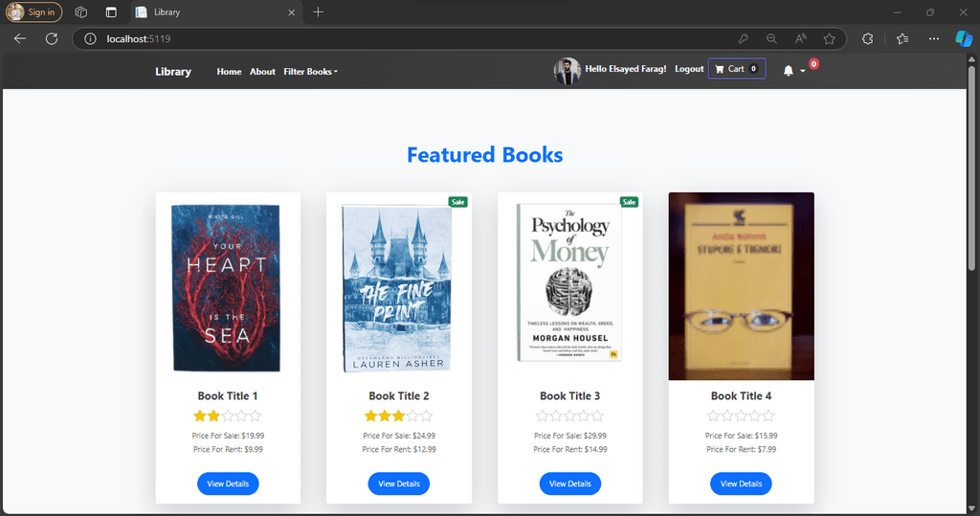Screen dimensions: 980x516
Task: Click Logout link
Action: coord(689,69)
